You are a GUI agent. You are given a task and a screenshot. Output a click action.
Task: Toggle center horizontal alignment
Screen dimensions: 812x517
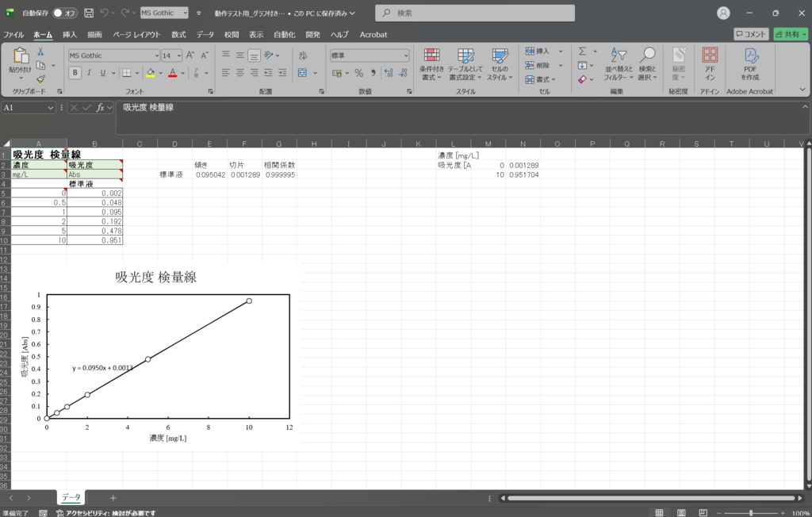pyautogui.click(x=239, y=72)
